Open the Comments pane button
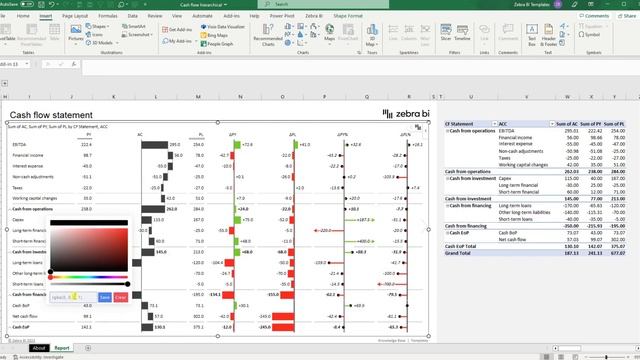640x360 pixels. [x=594, y=16]
